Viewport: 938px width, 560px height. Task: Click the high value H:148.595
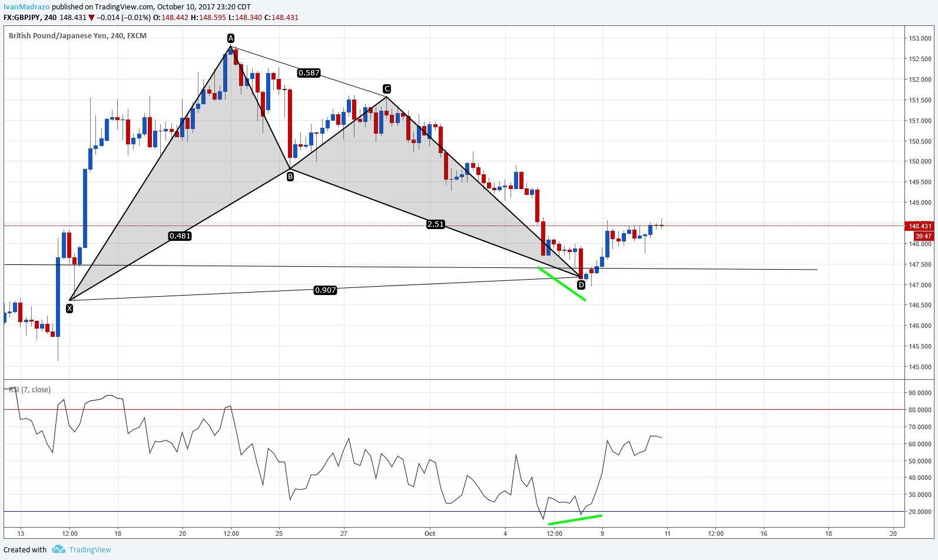click(208, 18)
